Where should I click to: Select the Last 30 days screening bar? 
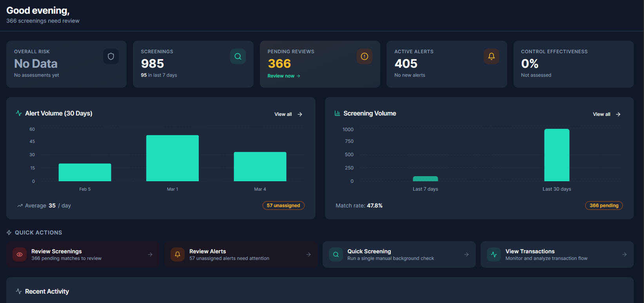pos(557,155)
